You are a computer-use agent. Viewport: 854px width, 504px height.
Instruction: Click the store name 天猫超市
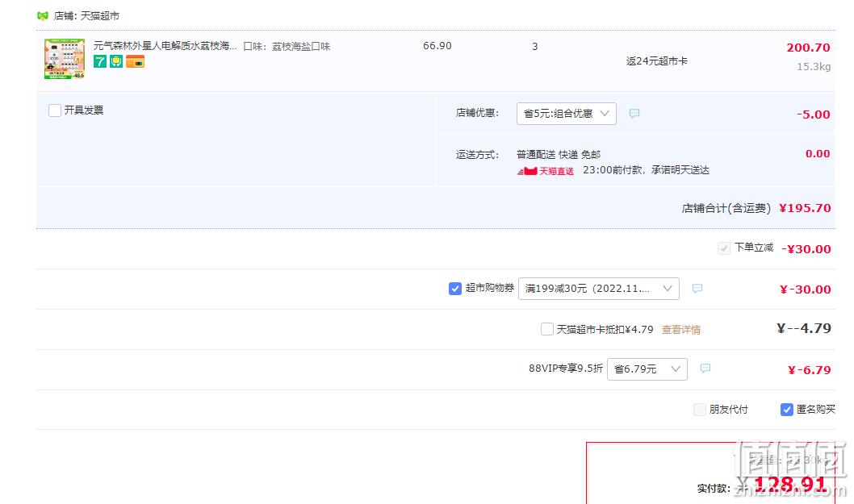click(x=99, y=16)
